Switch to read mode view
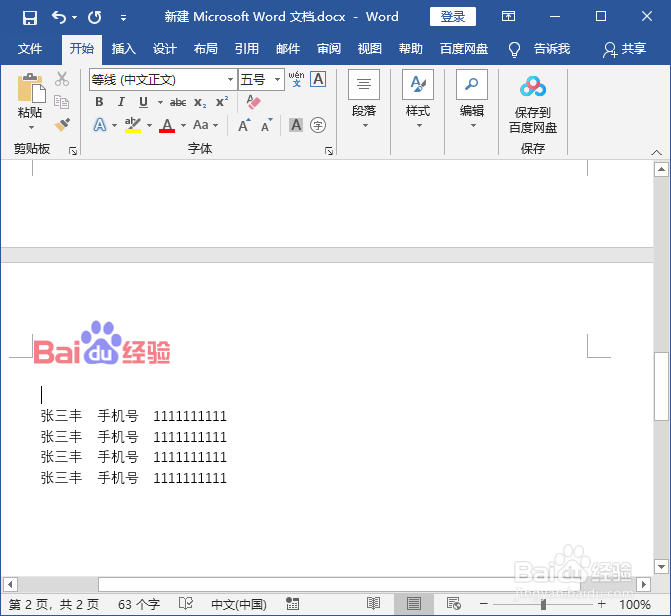This screenshot has width=671, height=616. point(373,604)
